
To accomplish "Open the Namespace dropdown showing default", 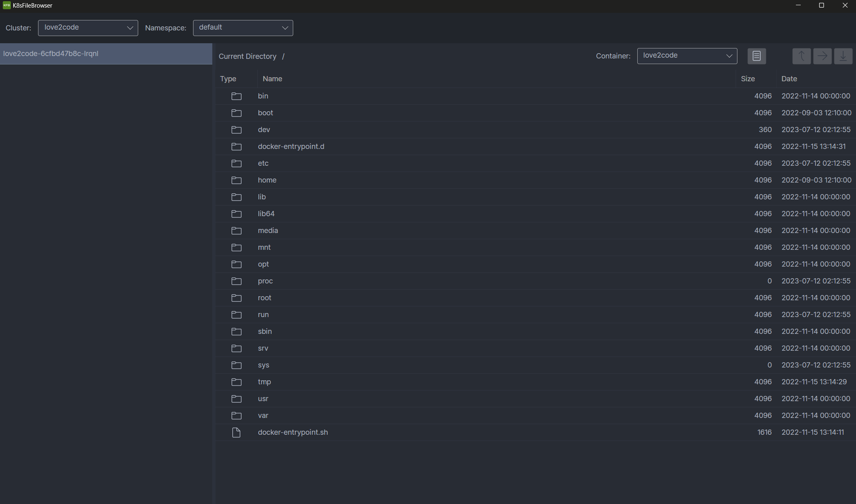I will pyautogui.click(x=243, y=28).
